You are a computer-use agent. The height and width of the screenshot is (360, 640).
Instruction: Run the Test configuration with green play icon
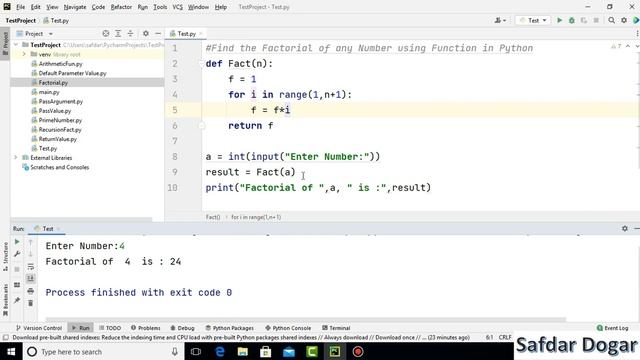click(559, 20)
